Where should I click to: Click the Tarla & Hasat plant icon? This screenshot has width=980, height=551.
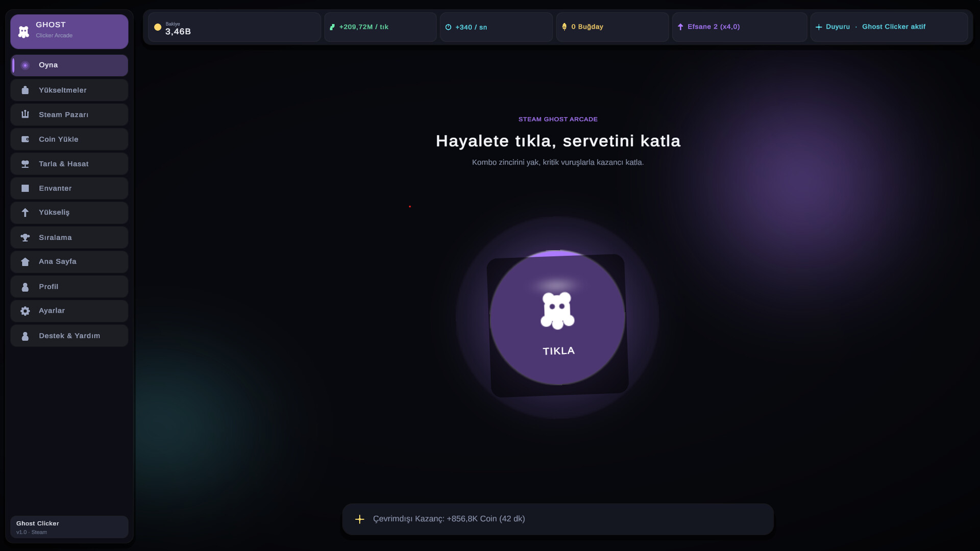click(x=25, y=164)
